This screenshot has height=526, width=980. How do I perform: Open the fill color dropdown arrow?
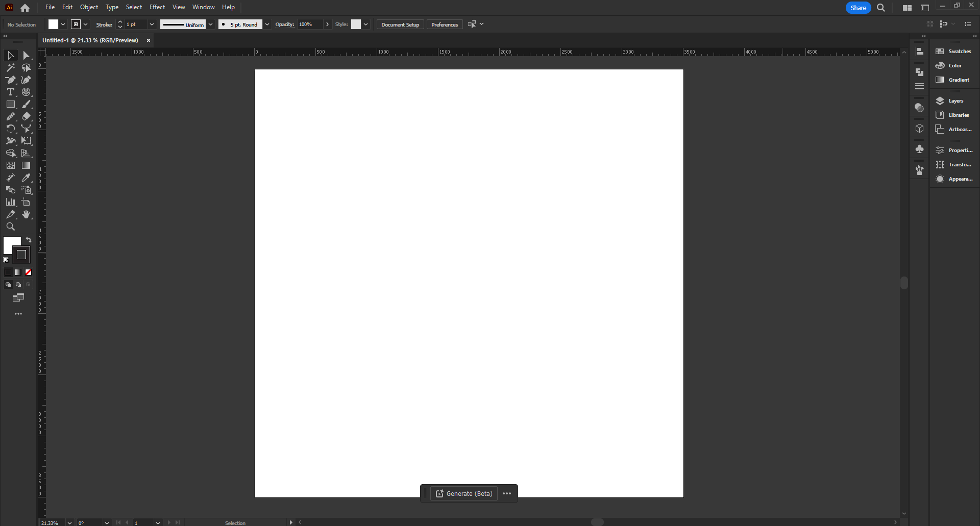pyautogui.click(x=63, y=24)
